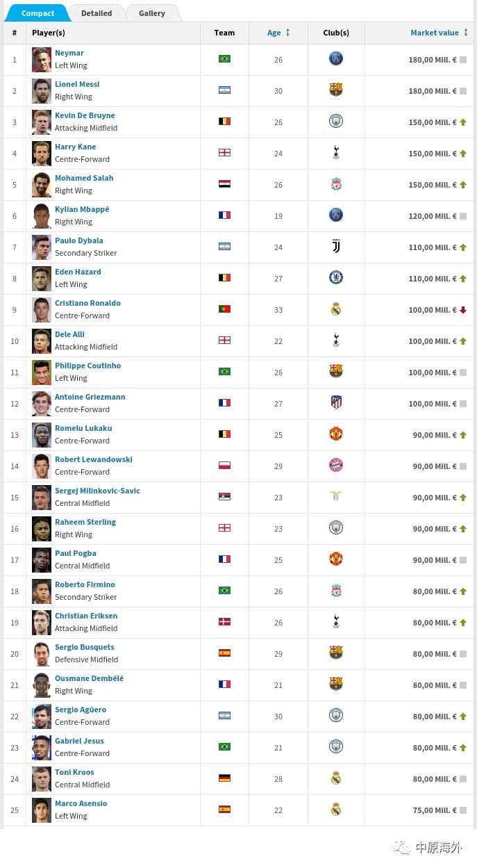Open Kylian Mbappé's player profile link
Viewport: 477px width, 868px height.
pos(82,209)
